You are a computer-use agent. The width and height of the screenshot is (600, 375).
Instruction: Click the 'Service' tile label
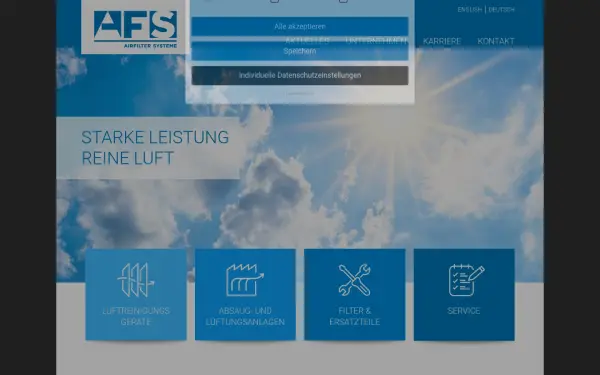pos(464,311)
